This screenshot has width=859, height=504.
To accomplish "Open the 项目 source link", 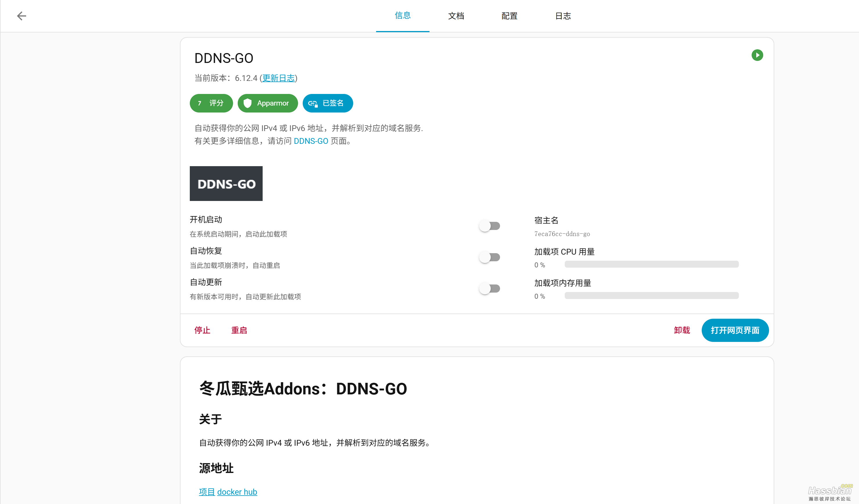I will coord(207,492).
